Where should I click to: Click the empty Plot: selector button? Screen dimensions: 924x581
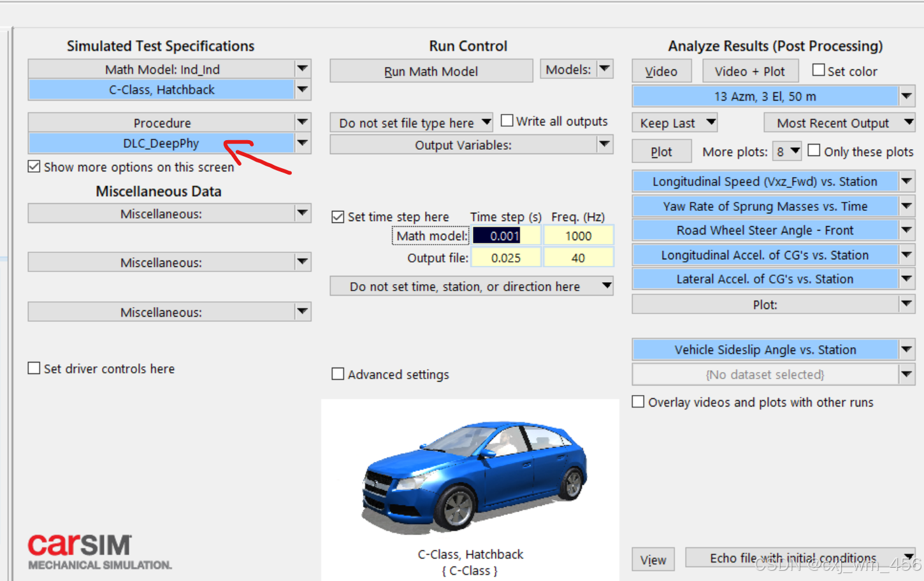coord(765,305)
